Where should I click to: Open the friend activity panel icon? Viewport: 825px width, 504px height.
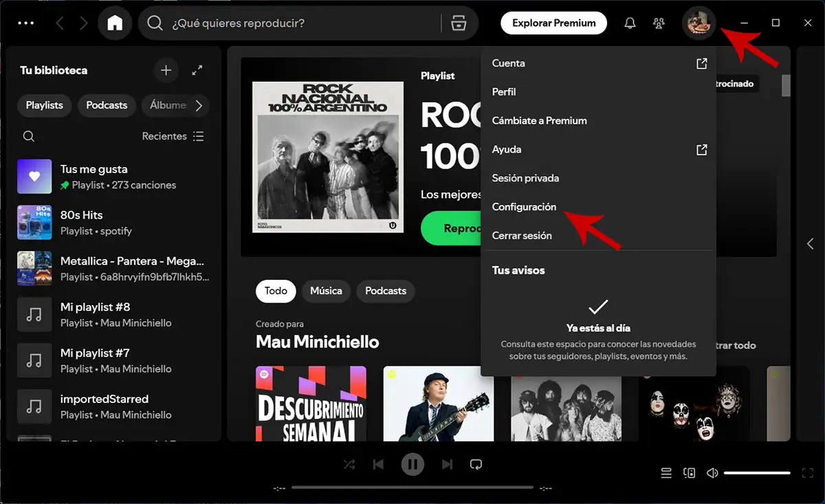coord(658,23)
